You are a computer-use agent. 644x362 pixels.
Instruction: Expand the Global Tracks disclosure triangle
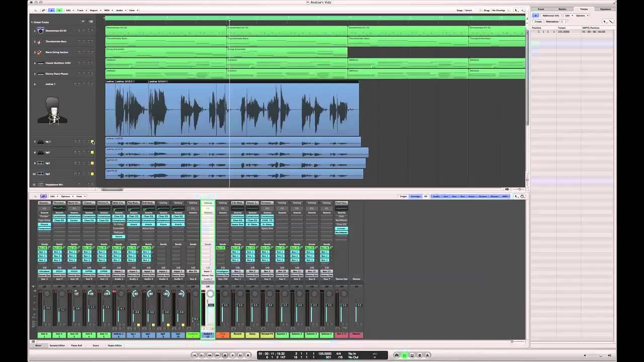pyautogui.click(x=32, y=22)
